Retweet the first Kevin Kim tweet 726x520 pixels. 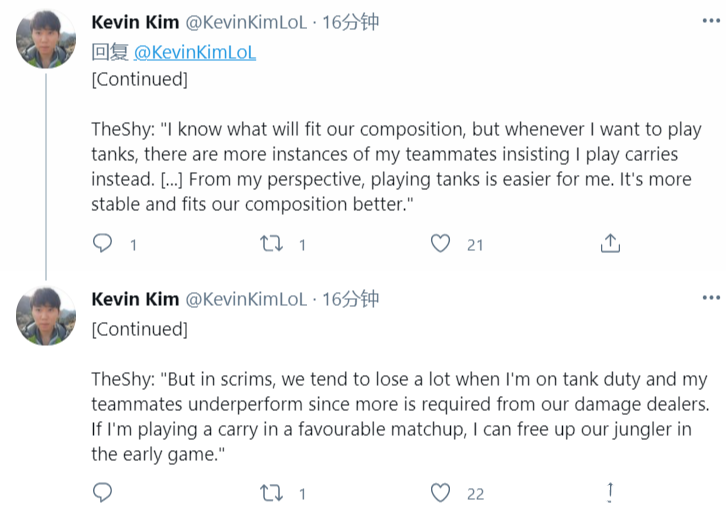click(x=271, y=244)
